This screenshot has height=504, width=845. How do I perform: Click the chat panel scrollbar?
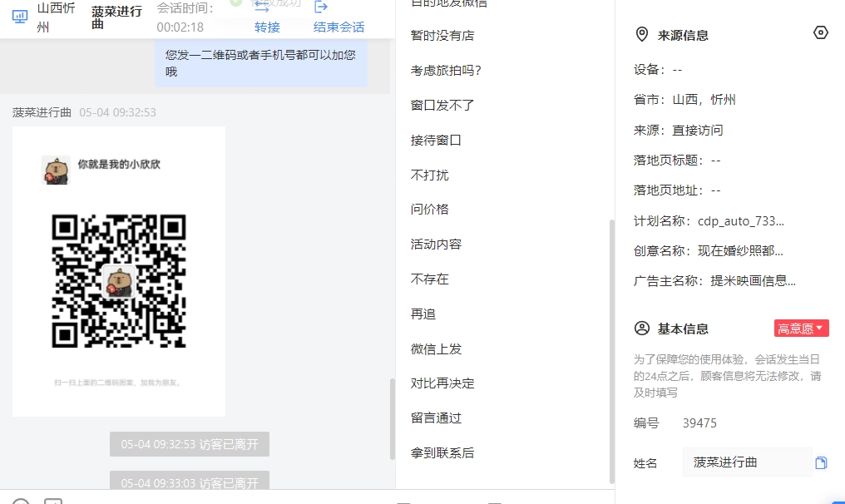click(x=393, y=419)
